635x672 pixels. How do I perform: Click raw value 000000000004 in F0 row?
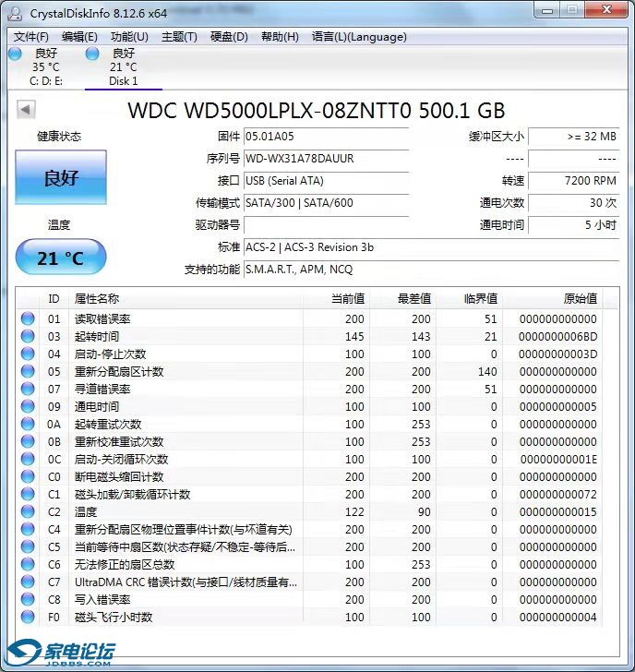(557, 618)
